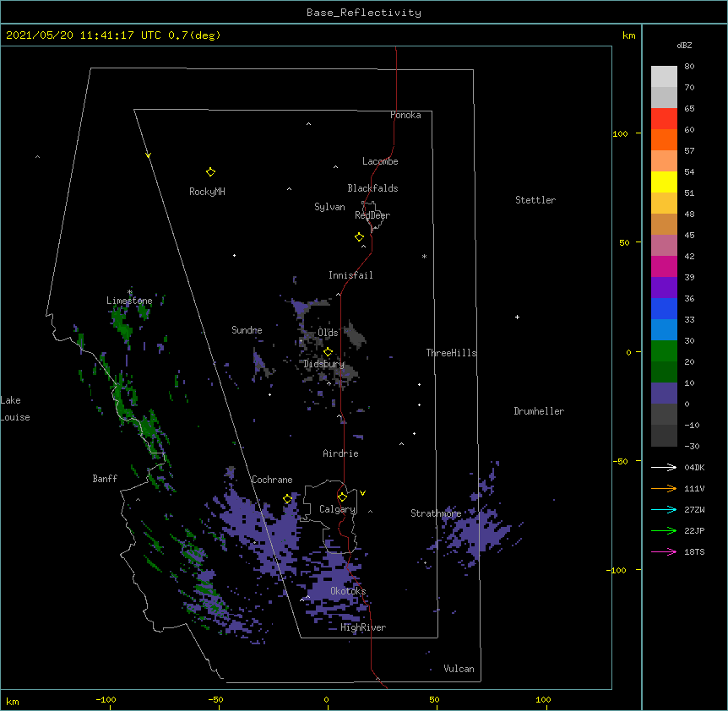Click the yellow diamond marker south of RedDeer
This screenshot has width=728, height=711.
coord(360,237)
